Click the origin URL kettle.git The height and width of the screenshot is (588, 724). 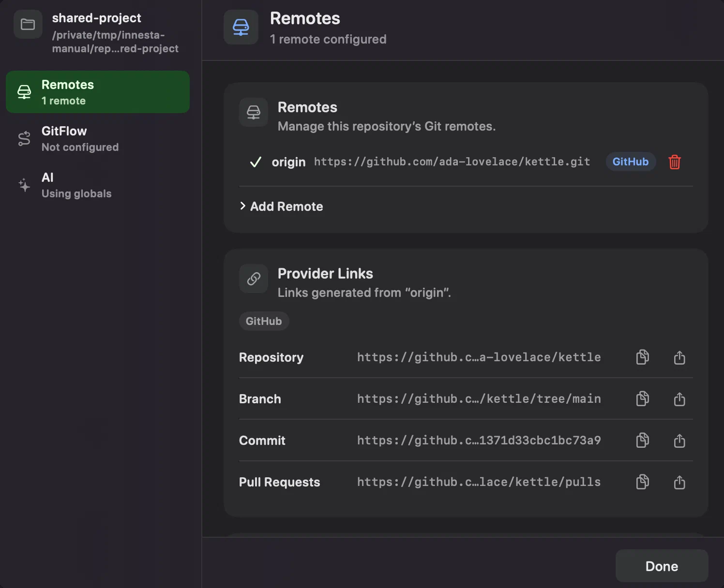click(452, 162)
